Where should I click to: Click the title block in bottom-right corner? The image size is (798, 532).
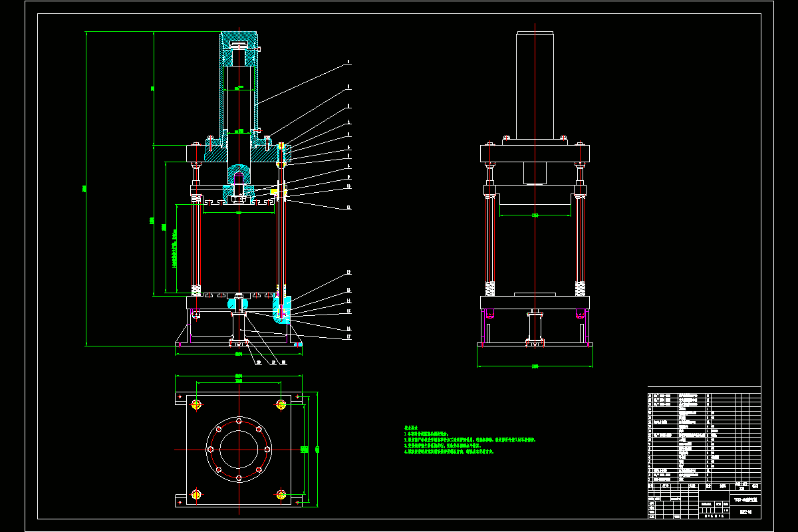704,502
